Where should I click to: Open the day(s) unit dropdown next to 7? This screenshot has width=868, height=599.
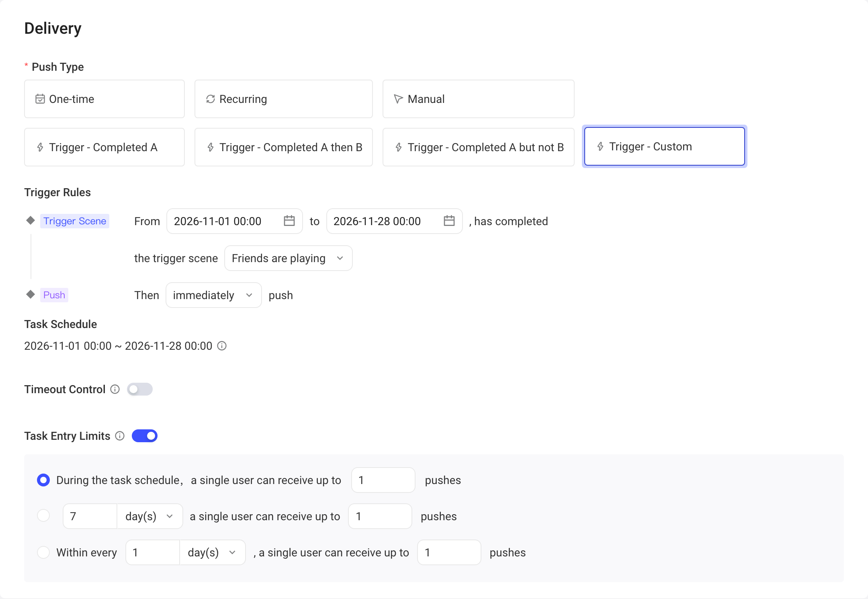tap(150, 516)
